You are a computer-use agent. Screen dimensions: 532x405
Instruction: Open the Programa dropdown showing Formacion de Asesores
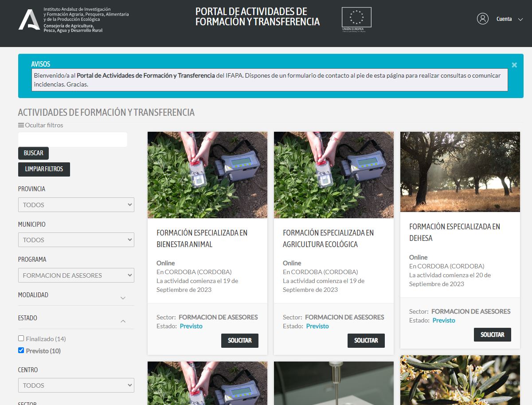(76, 275)
